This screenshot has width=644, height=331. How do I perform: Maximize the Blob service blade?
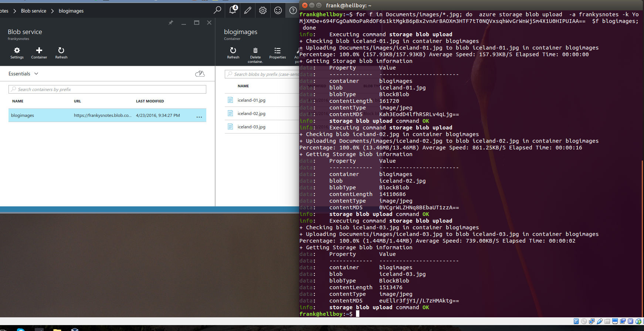click(x=197, y=23)
